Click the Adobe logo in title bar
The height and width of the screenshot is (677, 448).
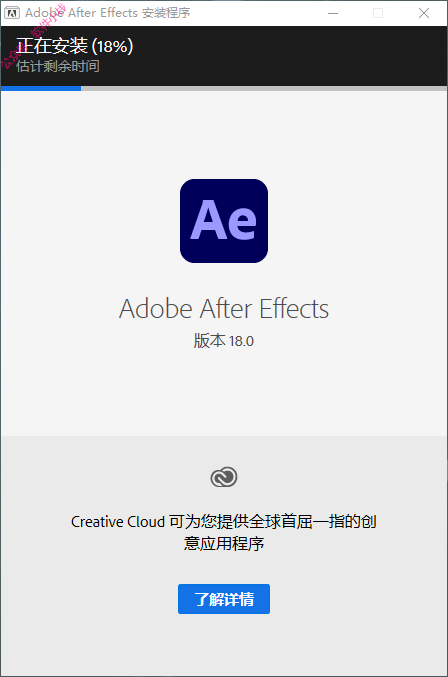click(11, 13)
